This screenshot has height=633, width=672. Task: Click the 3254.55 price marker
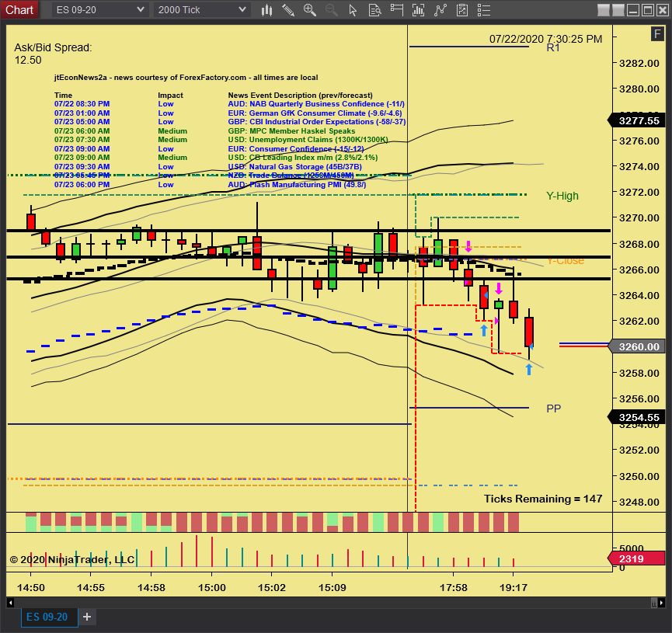[x=636, y=417]
